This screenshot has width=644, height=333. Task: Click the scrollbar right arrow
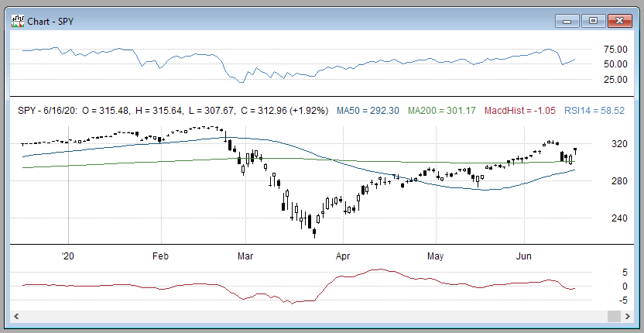tap(629, 317)
